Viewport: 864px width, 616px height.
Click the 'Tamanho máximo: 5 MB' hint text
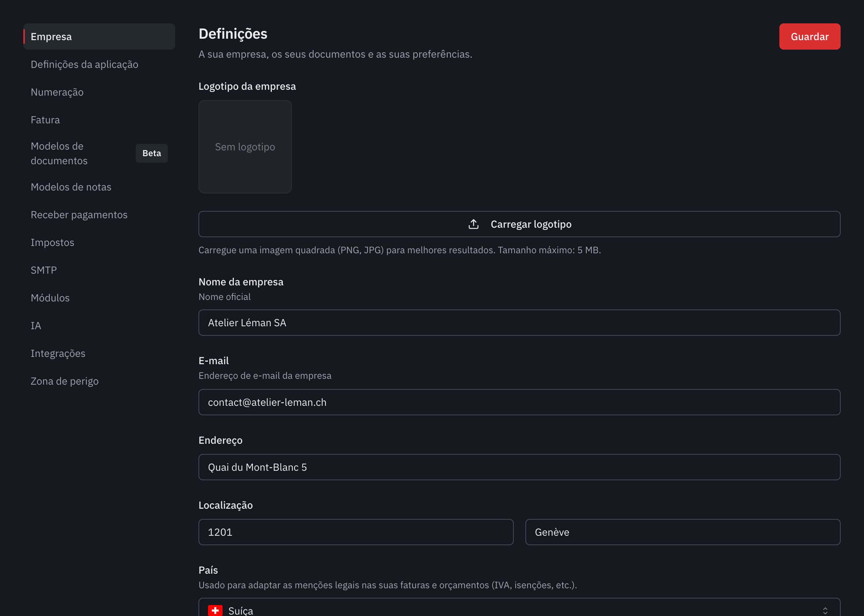pyautogui.click(x=549, y=250)
